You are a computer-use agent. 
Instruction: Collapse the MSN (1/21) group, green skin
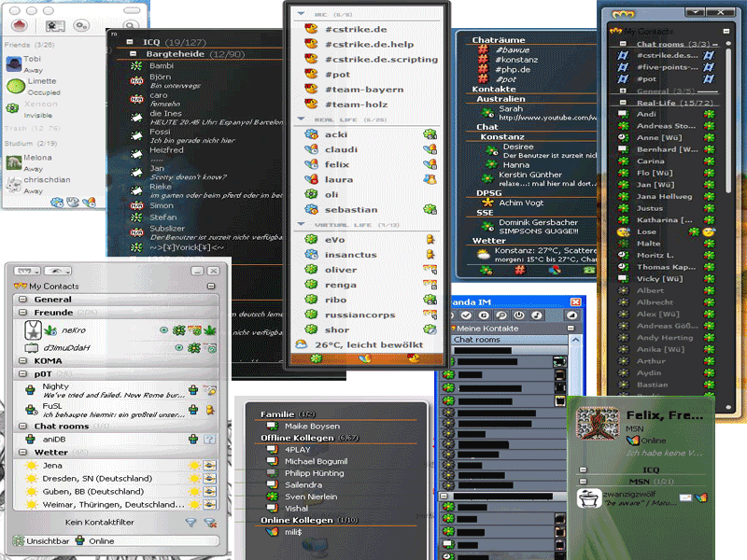coord(583,482)
